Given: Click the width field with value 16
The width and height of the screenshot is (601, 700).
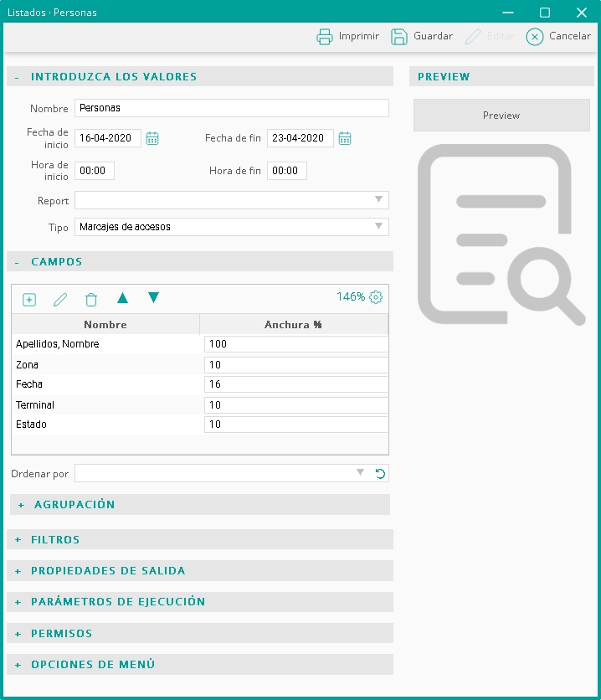Looking at the screenshot, I should point(295,384).
